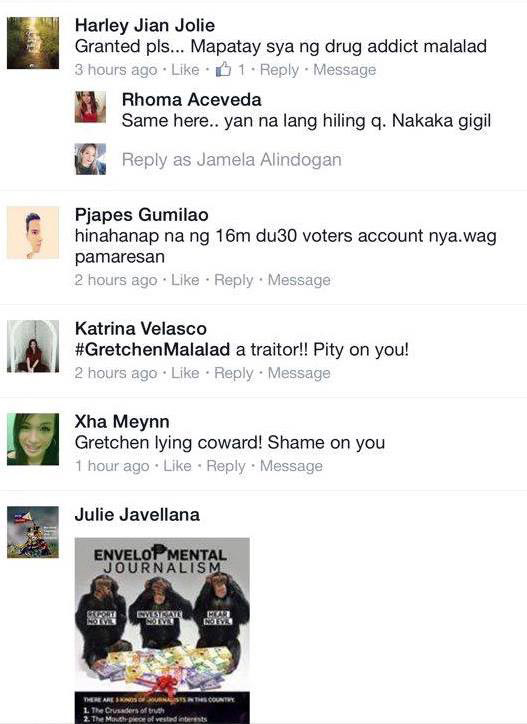
Task: Like Pjapes Gumilao's comment
Action: point(185,280)
